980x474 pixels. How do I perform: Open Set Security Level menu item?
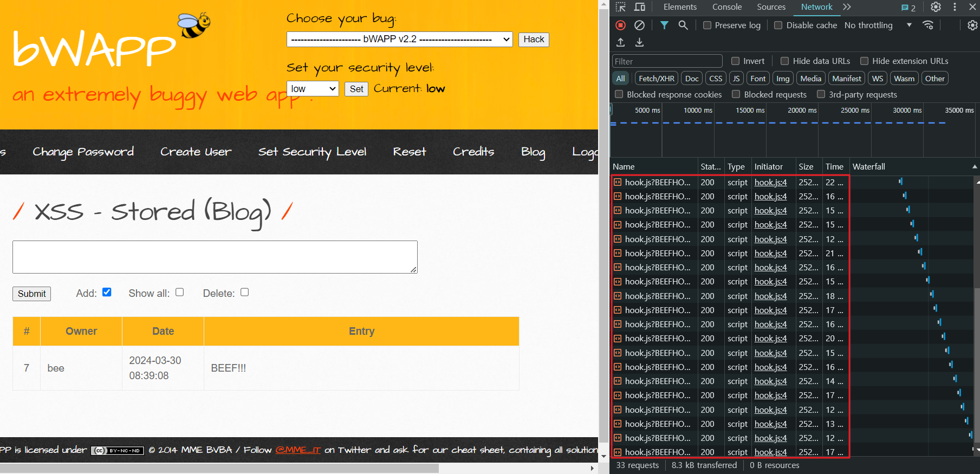point(312,152)
